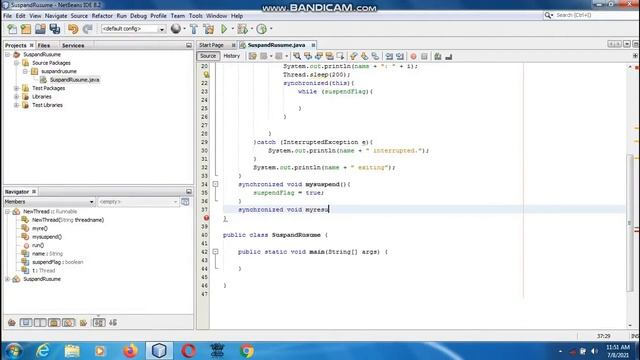Click the Debug Project icon
The width and height of the screenshot is (640, 360).
coord(242,29)
